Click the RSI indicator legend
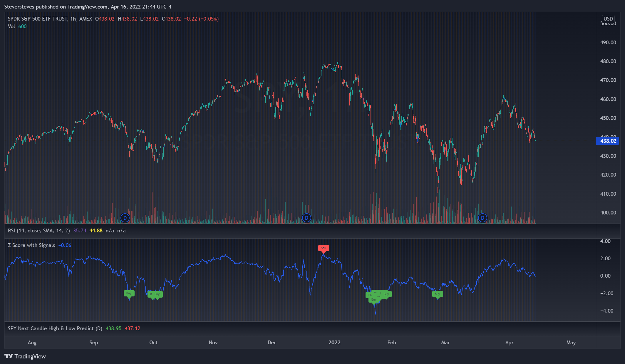Image resolution: width=625 pixels, height=364 pixels. pos(39,231)
